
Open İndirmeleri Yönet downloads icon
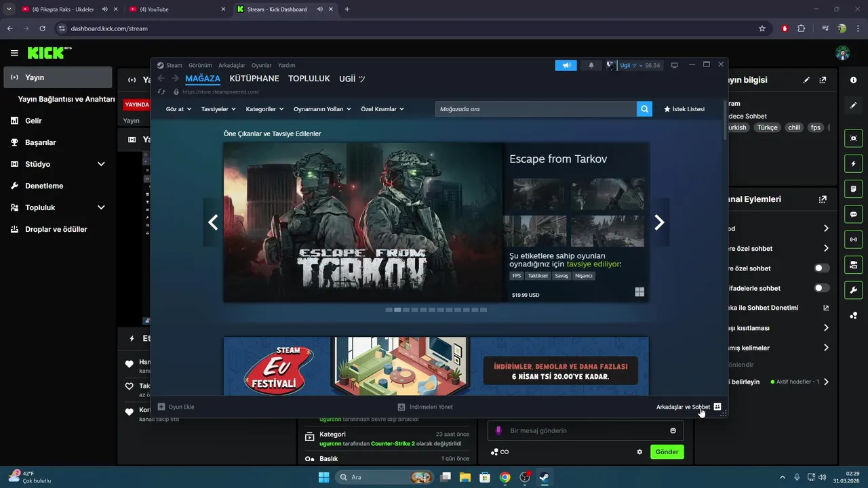click(x=401, y=407)
